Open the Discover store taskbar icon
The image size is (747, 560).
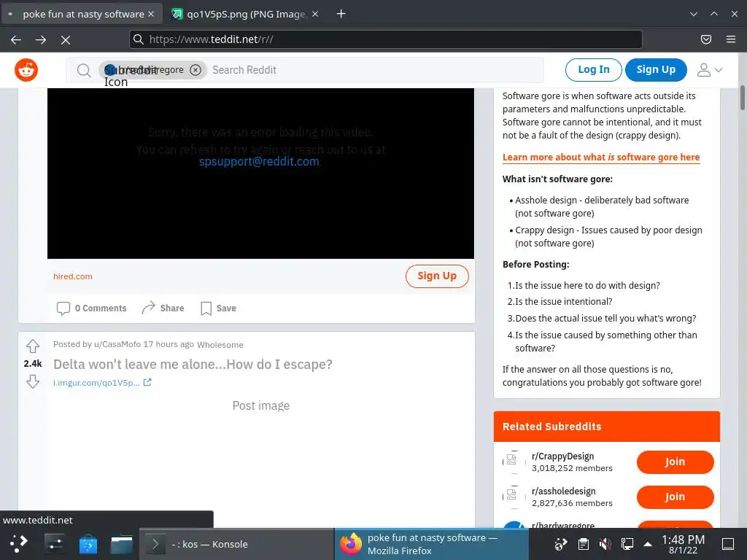(88, 544)
